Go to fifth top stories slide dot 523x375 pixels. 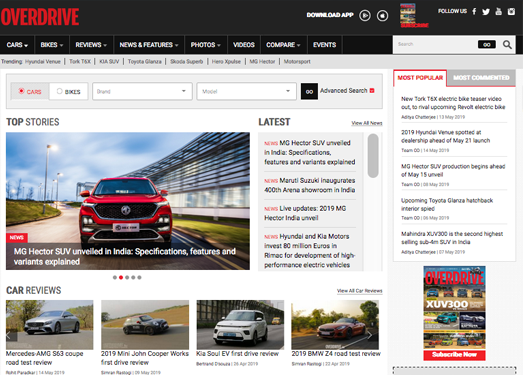139,277
